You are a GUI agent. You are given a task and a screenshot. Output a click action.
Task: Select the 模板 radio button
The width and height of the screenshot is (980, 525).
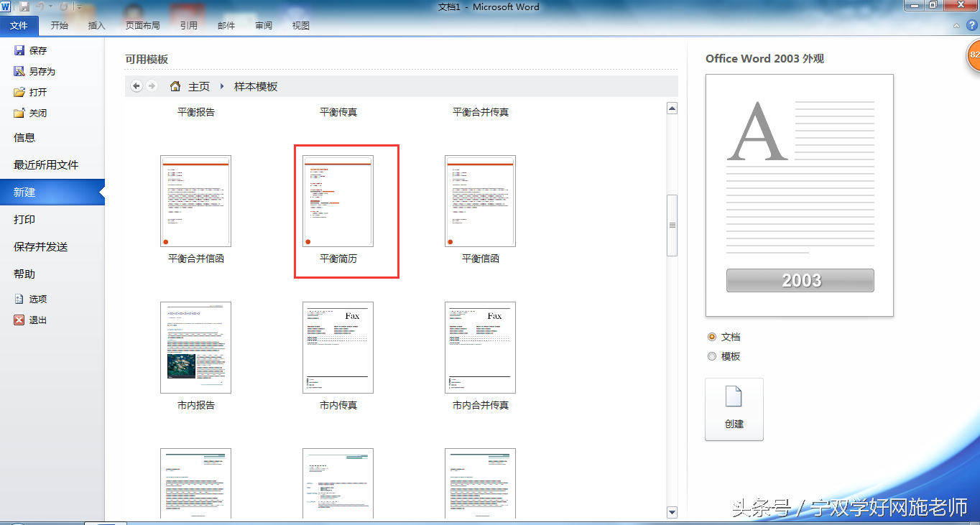coord(712,356)
